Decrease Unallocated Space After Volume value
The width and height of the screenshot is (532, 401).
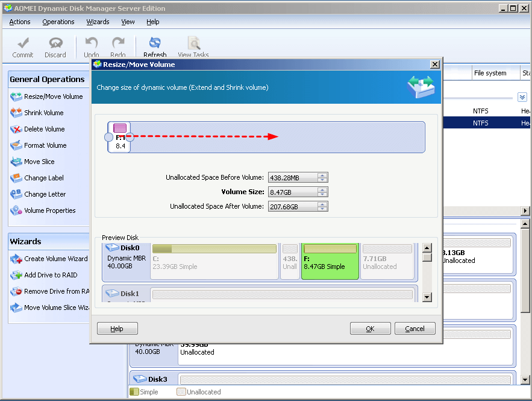(322, 209)
